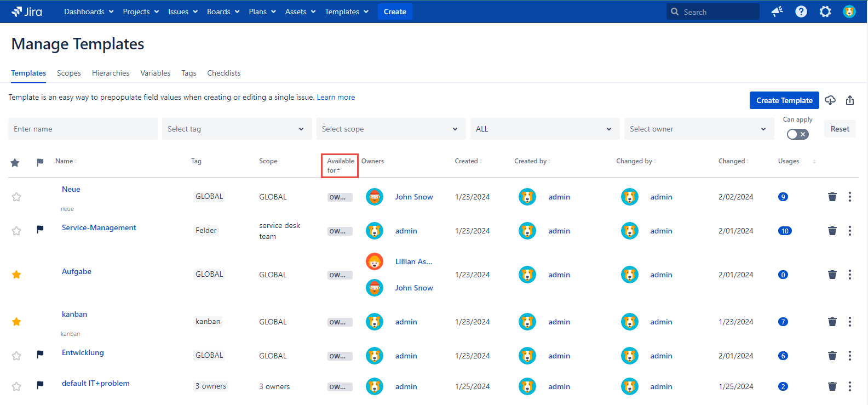Open the Select owner dropdown

tap(698, 129)
